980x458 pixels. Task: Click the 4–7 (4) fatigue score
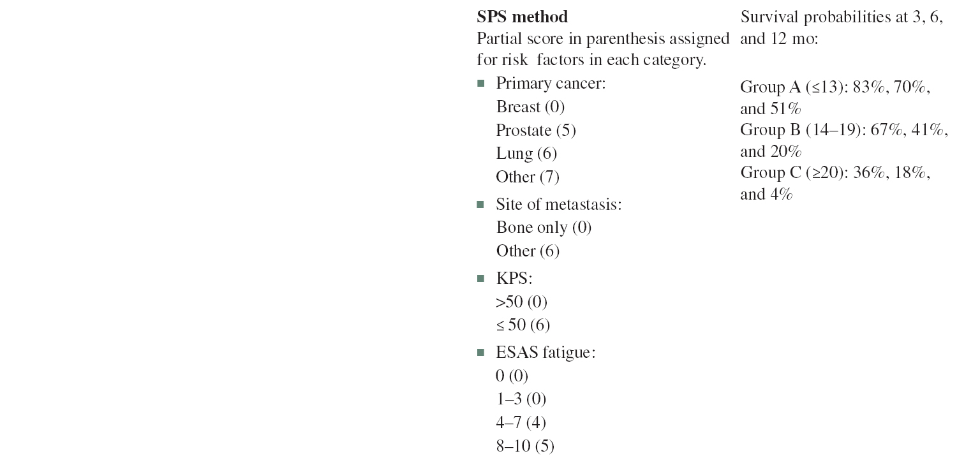[521, 423]
